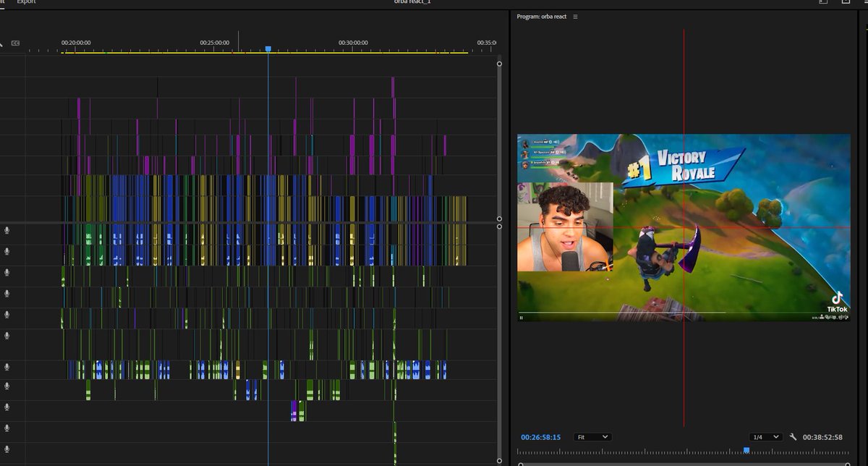
Task: Click the audio tracks scrollbar top handle
Action: pos(499,226)
